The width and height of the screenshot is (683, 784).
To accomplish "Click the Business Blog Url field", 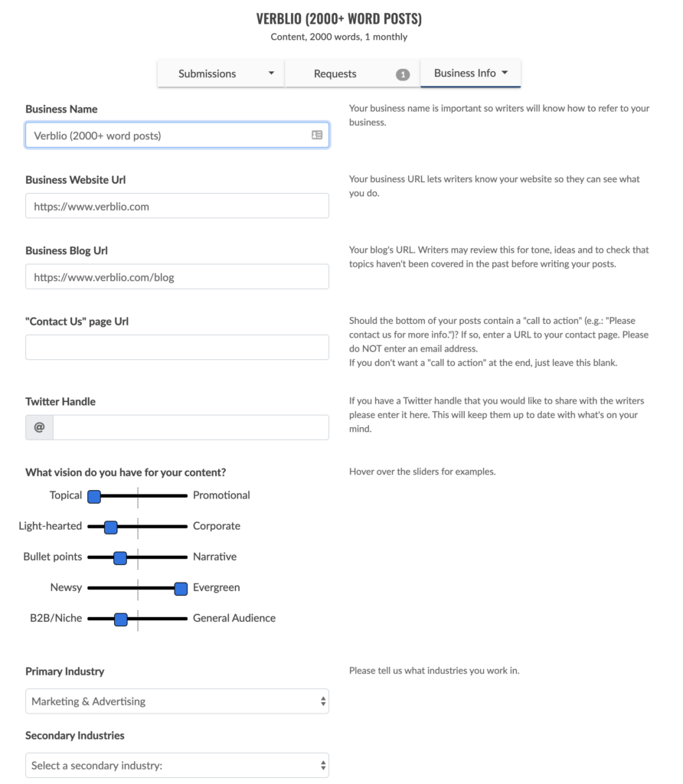I will pyautogui.click(x=177, y=277).
